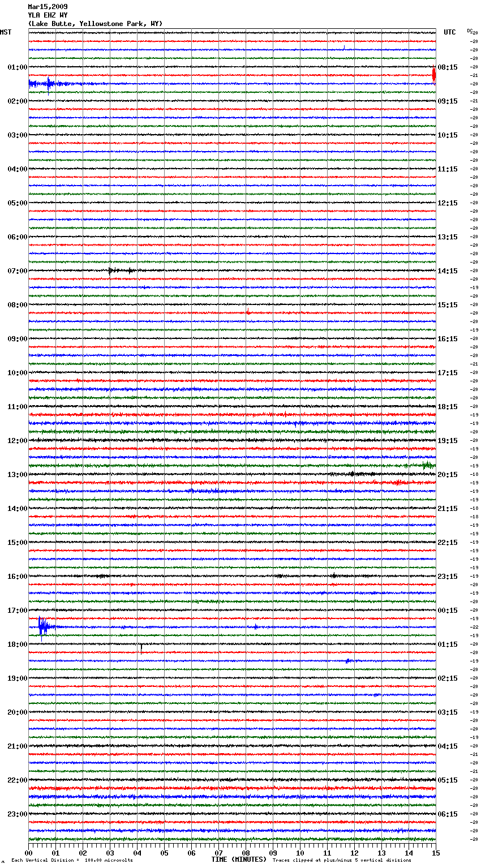Click the 00:15 UTC time label
The width and height of the screenshot is (481, 868).
[448, 611]
